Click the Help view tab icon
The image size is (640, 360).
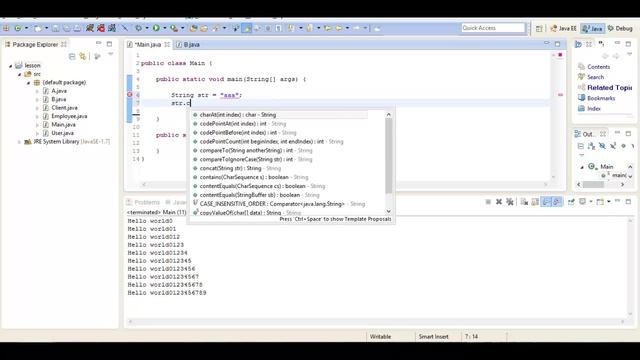pyautogui.click(x=578, y=44)
